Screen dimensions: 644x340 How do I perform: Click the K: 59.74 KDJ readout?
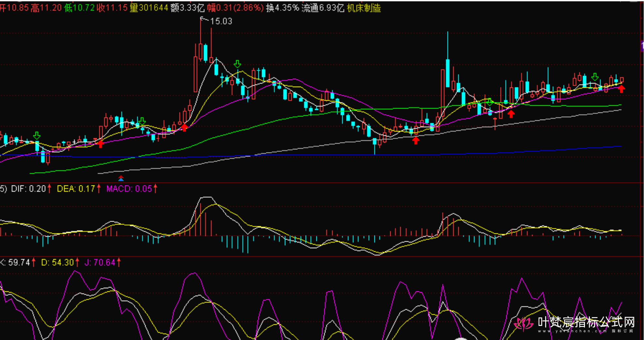coord(18,262)
